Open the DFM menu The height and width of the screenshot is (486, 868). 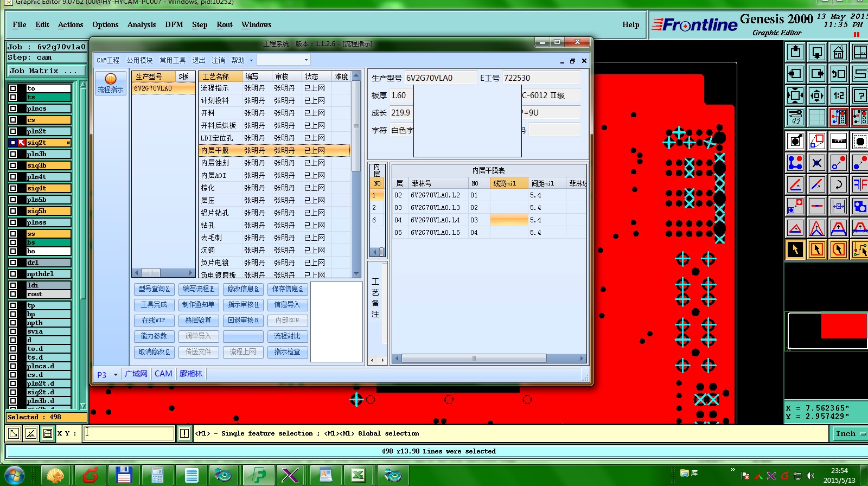[174, 24]
